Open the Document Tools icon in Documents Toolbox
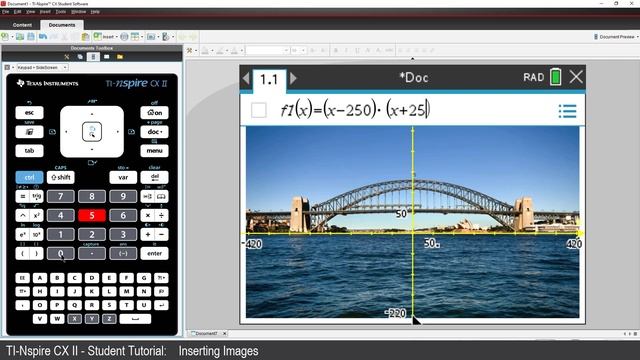The height and width of the screenshot is (360, 640). tap(67, 57)
